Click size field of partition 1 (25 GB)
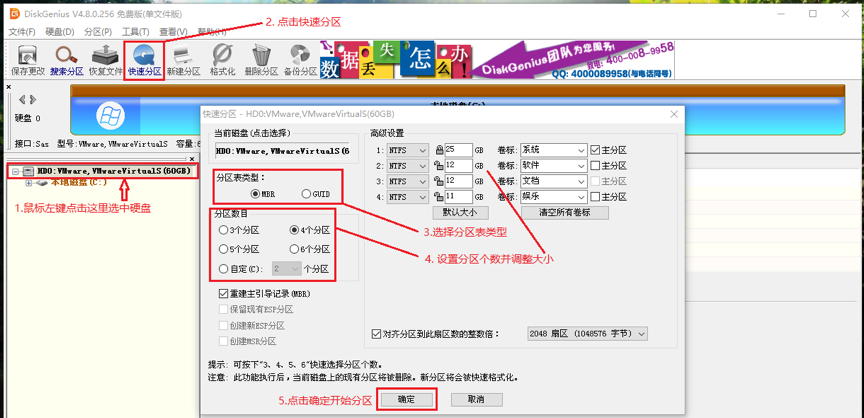The height and width of the screenshot is (418, 864). coord(459,150)
